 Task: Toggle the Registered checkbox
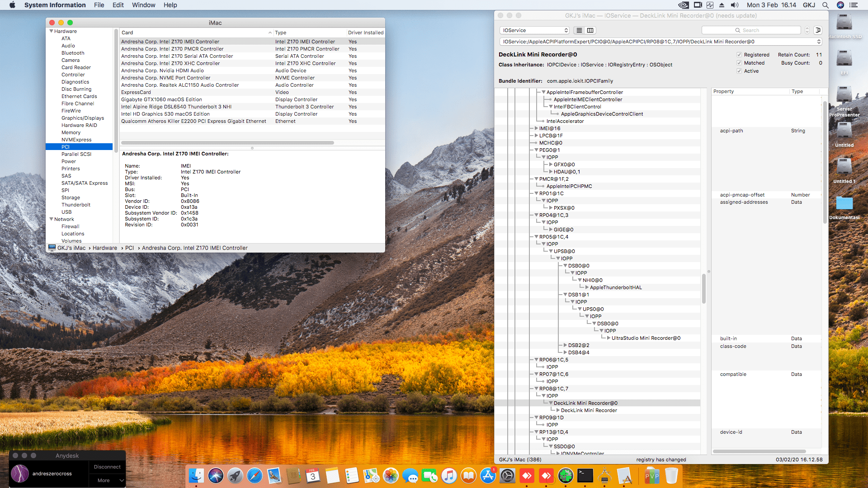click(740, 55)
